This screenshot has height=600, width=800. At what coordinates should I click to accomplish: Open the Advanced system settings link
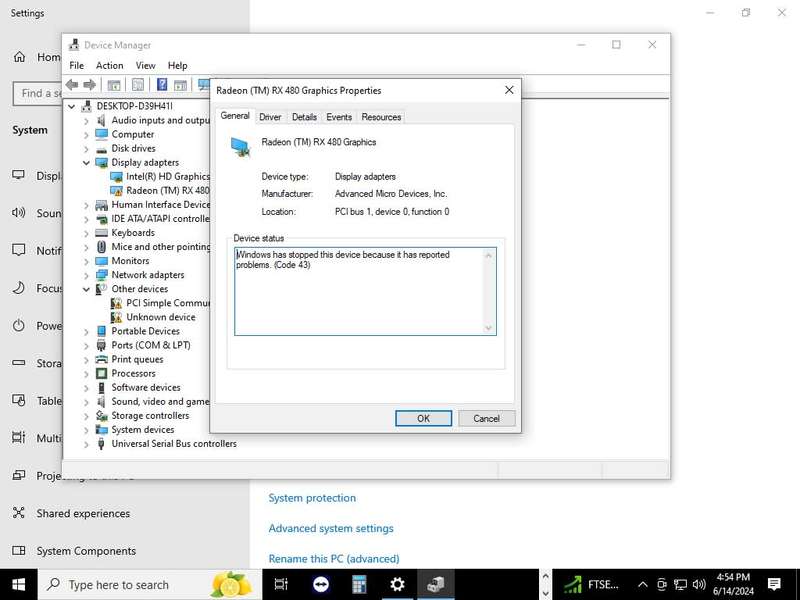(331, 529)
